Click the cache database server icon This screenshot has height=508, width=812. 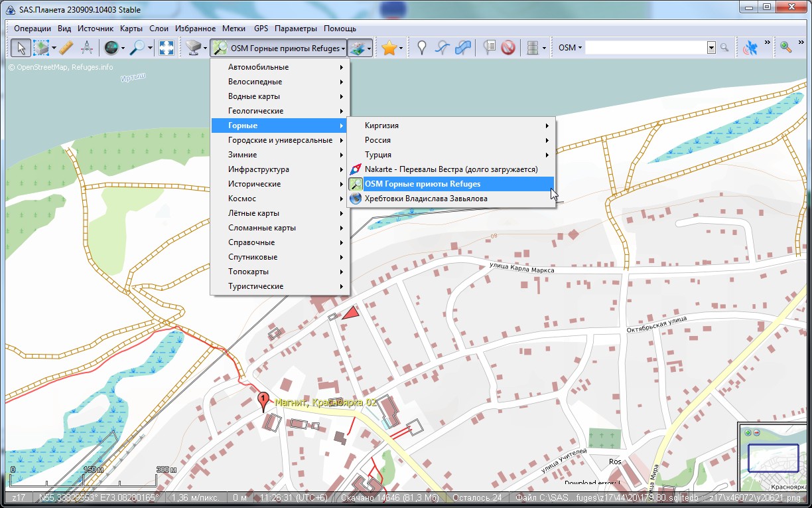[x=532, y=47]
